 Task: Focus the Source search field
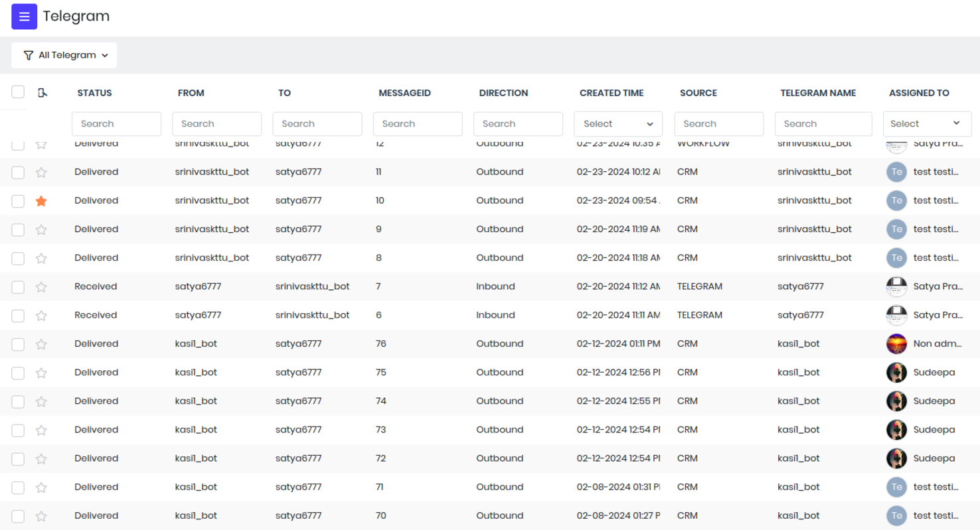(719, 124)
